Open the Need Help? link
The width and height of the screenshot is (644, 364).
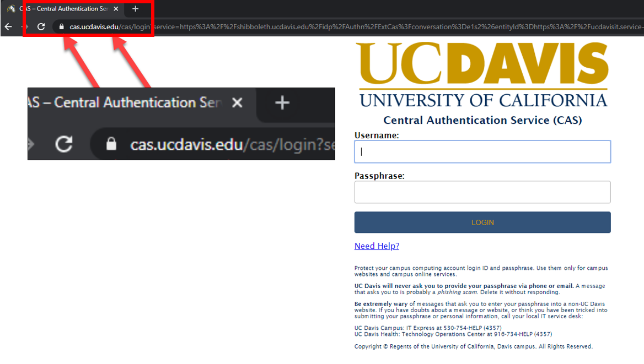click(x=377, y=246)
